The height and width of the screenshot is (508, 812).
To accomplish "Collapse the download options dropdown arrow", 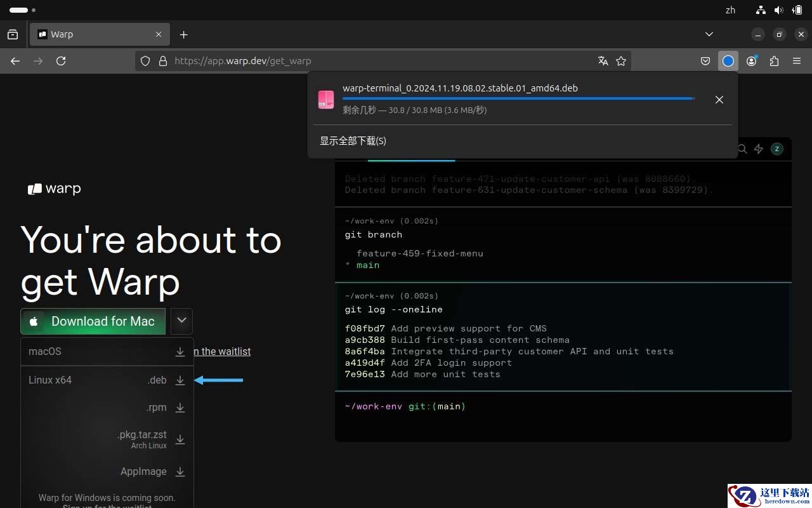I will click(181, 321).
